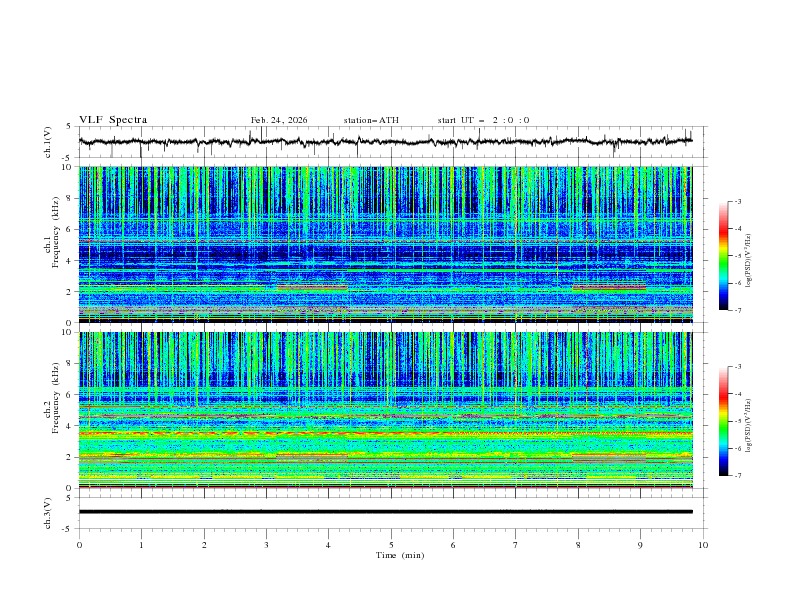Click the ch.1 voltage waveform trace
Image resolution: width=792 pixels, height=612 pixels.
[x=385, y=141]
